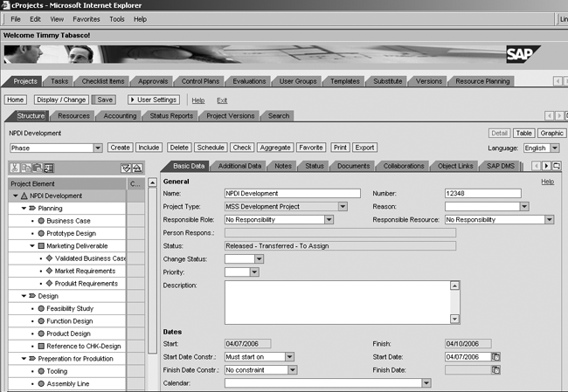The width and height of the screenshot is (568, 392).
Task: Click the Display / Change button
Action: [61, 100]
